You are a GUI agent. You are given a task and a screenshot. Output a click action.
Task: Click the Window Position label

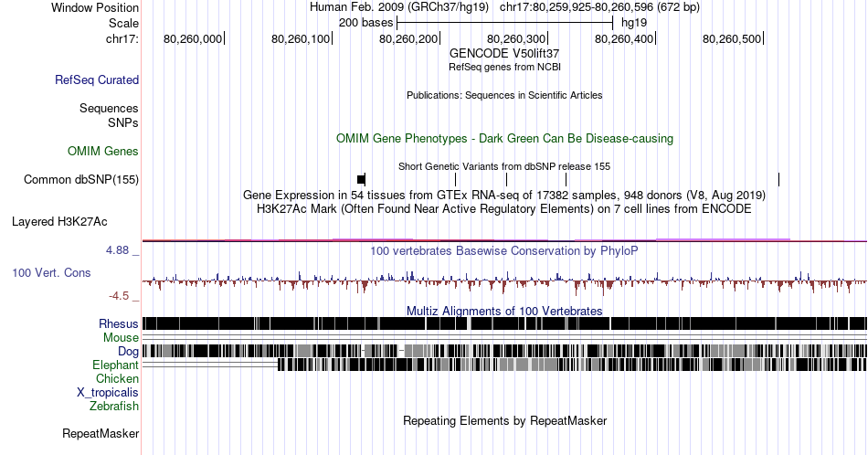[95, 7]
